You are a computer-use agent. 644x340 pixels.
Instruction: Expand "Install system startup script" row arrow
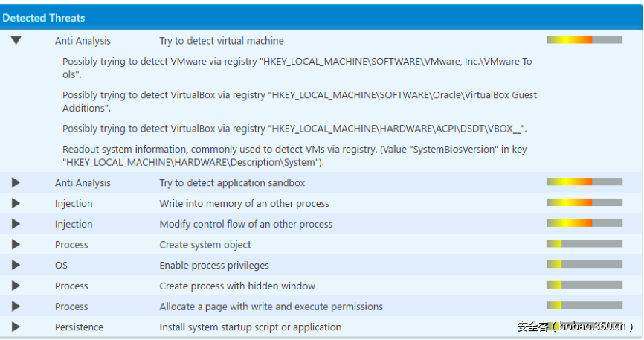pyautogui.click(x=16, y=327)
